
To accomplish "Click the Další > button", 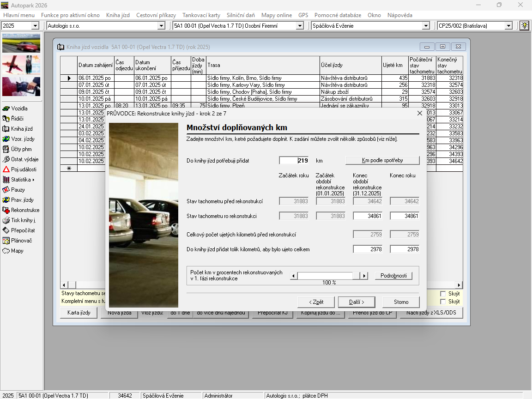I will click(x=357, y=302).
